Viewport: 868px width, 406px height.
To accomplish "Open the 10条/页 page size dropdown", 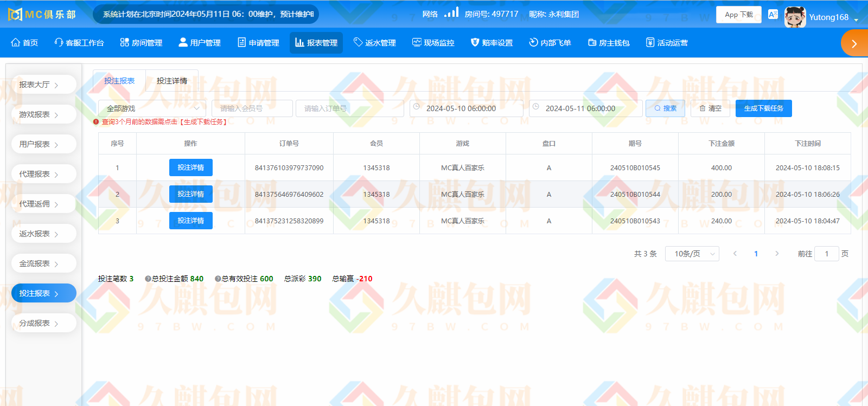I will click(692, 254).
